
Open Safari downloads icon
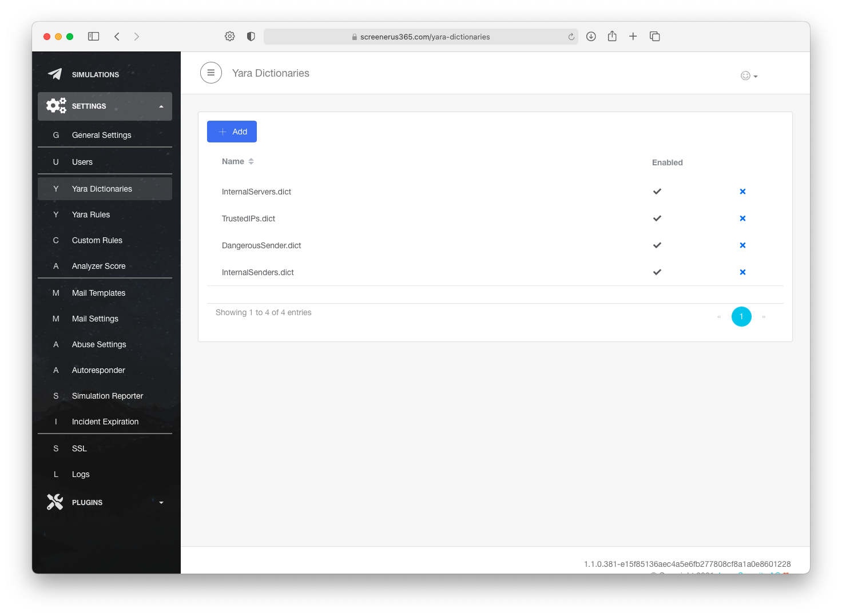[x=591, y=37]
